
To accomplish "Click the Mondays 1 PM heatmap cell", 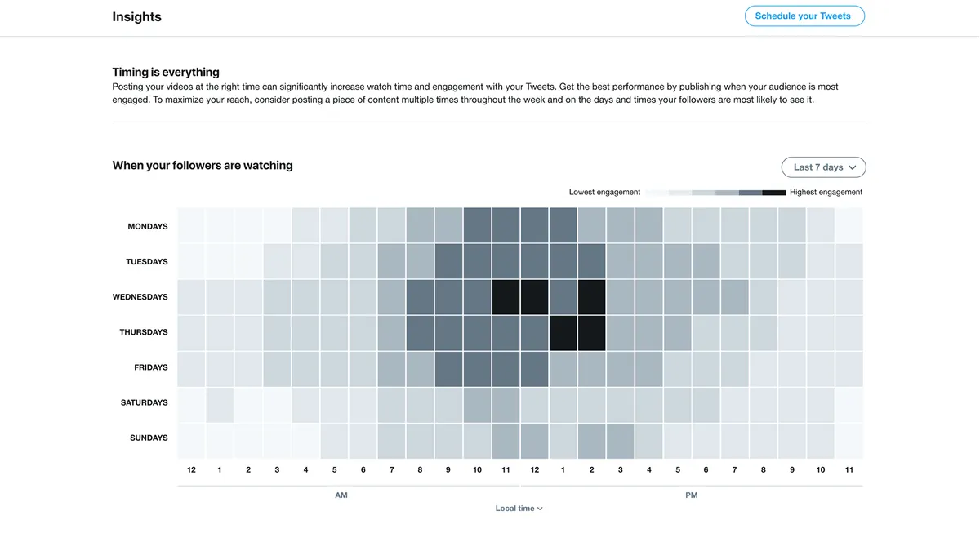I will pos(563,226).
